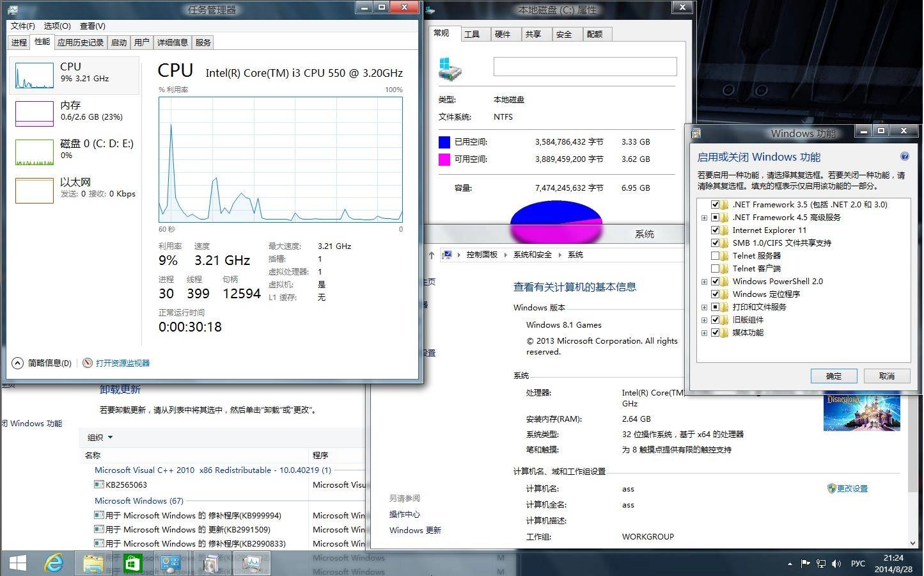Switch to the Task Manager taskbar icon
This screenshot has width=924, height=576.
[251, 563]
